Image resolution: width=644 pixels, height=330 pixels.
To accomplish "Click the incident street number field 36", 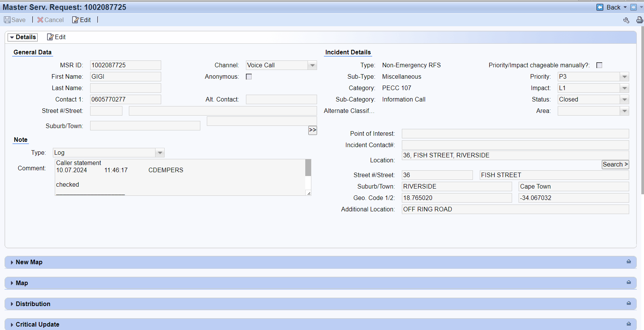I will click(437, 175).
